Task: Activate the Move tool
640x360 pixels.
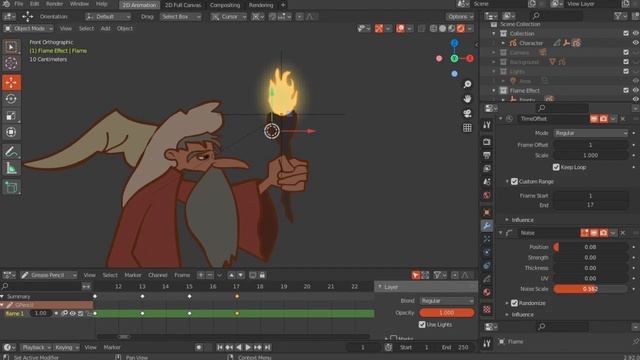Action: pos(11,82)
